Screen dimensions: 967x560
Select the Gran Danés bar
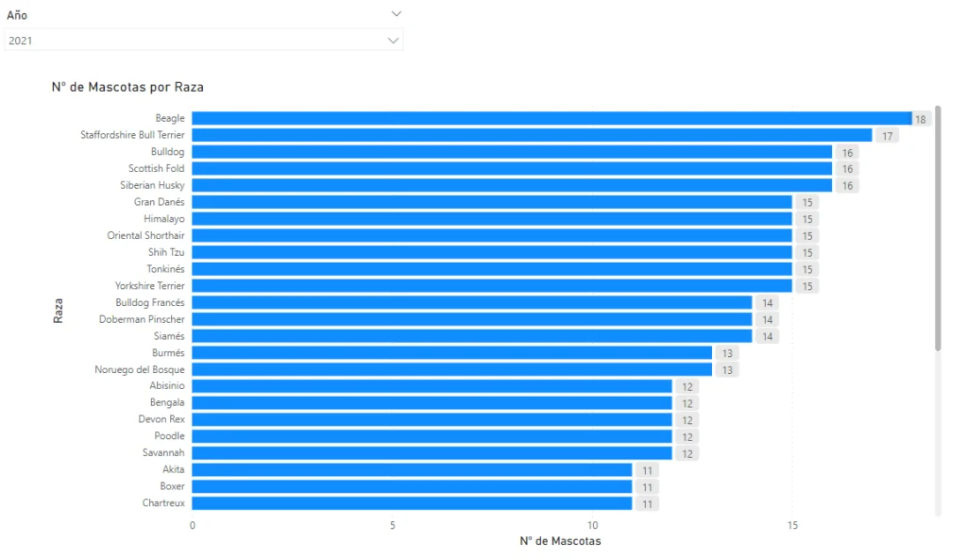tap(491, 202)
